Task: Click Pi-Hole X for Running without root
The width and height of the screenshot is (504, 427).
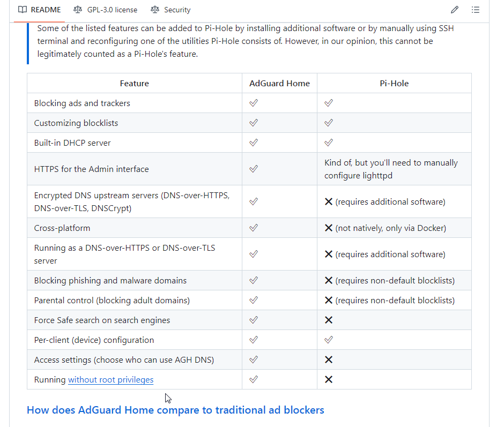Action: [x=329, y=379]
